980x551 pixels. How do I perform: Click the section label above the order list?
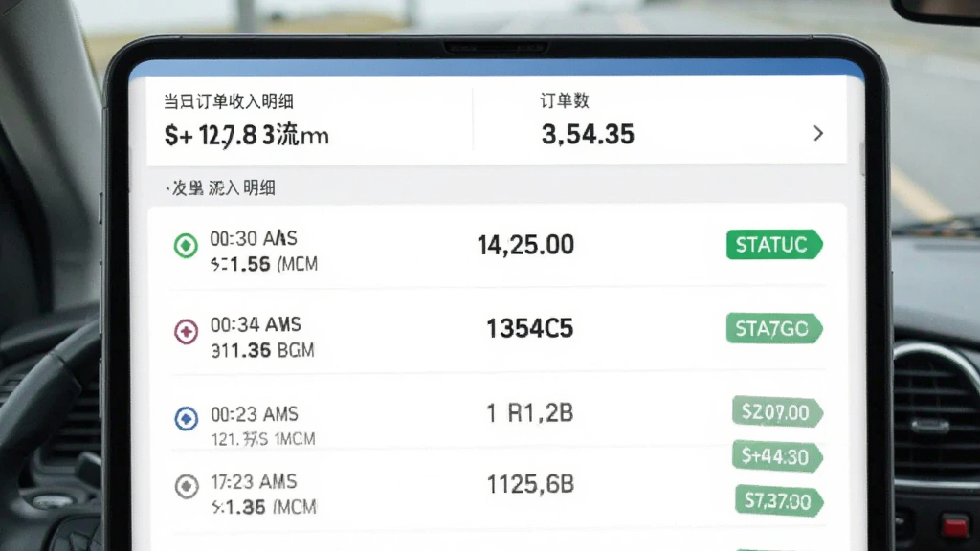(x=221, y=188)
